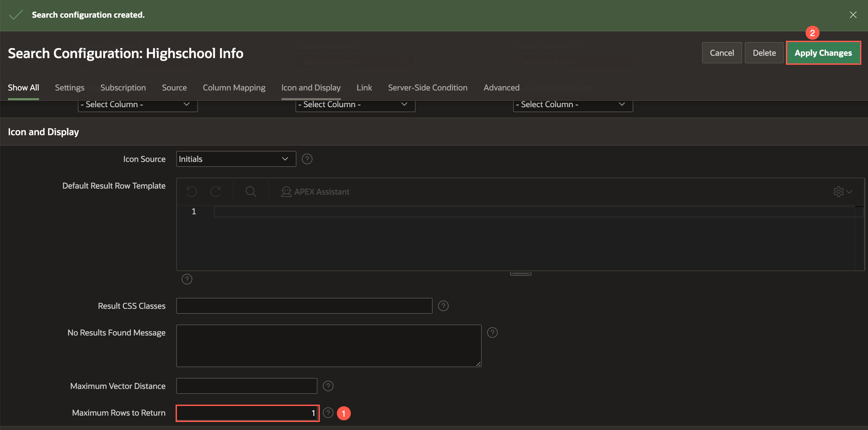
Task: Grab the No Results Message textarea resize corner
Action: point(478,364)
